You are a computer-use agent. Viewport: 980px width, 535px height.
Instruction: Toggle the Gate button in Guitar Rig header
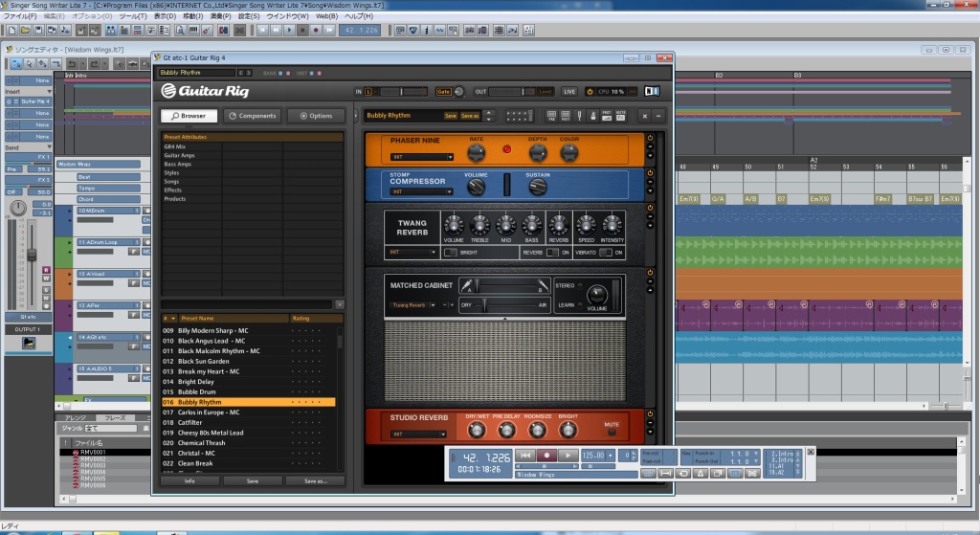click(443, 91)
